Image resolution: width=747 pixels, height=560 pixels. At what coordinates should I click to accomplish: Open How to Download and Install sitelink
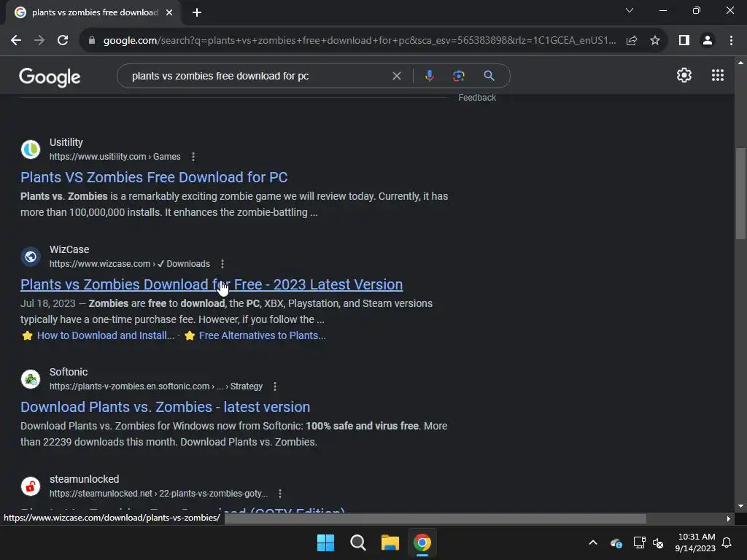(106, 335)
